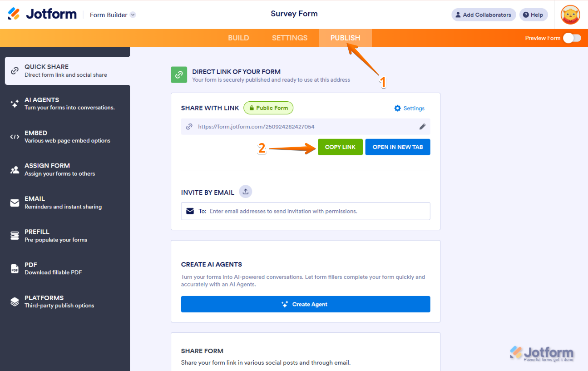Open the Add Collaborators button
This screenshot has height=371, width=588.
point(483,15)
